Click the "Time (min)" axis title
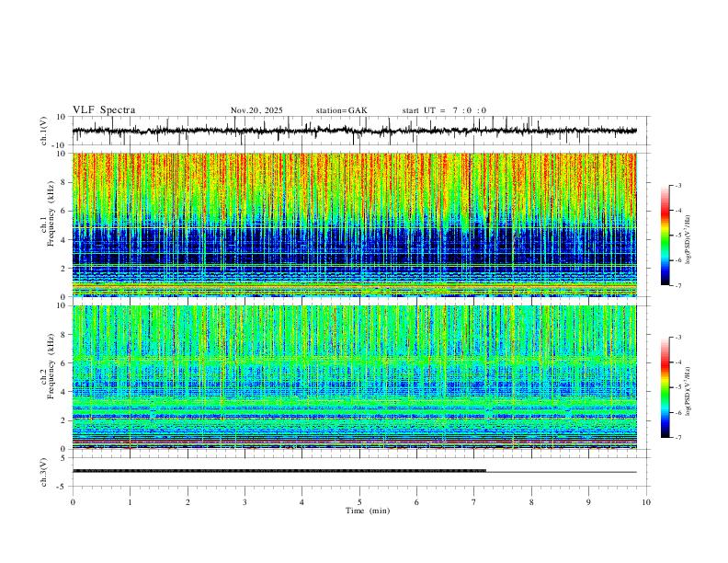Viewport: 728px width, 563px height. [368, 511]
